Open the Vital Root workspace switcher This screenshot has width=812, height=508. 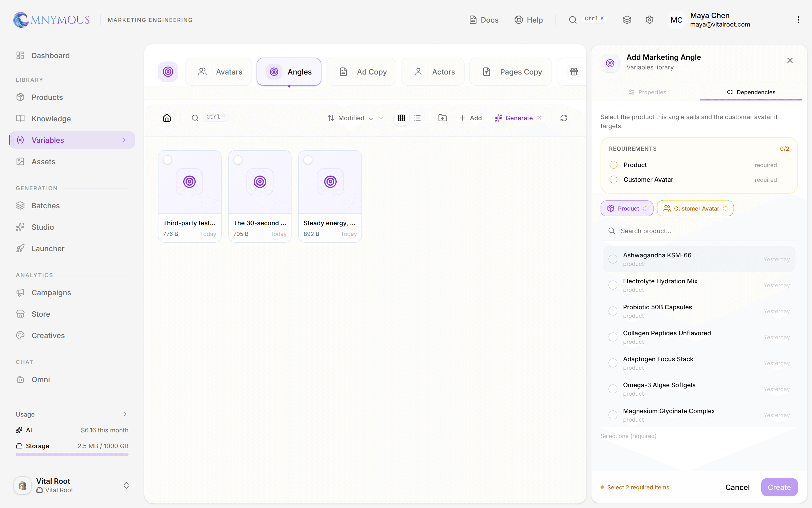click(72, 485)
